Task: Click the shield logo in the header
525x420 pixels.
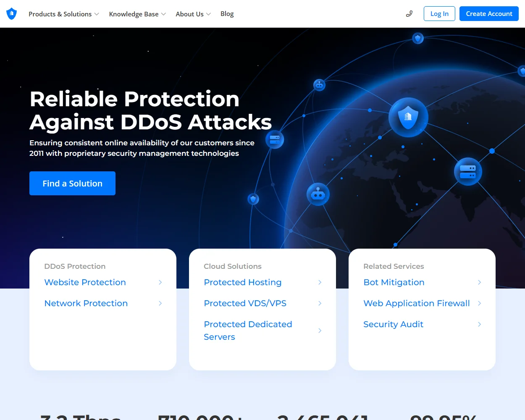Action: pos(11,13)
